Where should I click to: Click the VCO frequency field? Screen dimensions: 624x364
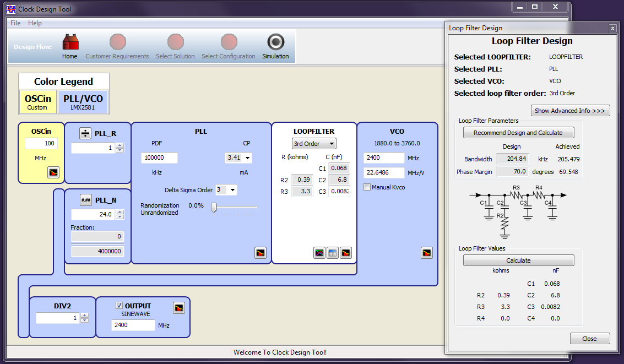pos(384,158)
